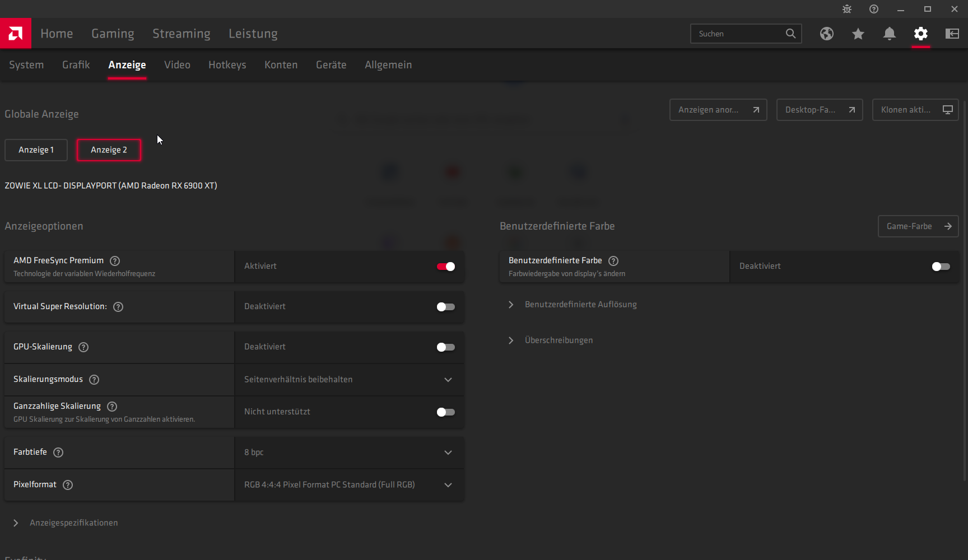Click the Anzeigen anordnen button
This screenshot has height=560, width=968.
click(x=718, y=110)
